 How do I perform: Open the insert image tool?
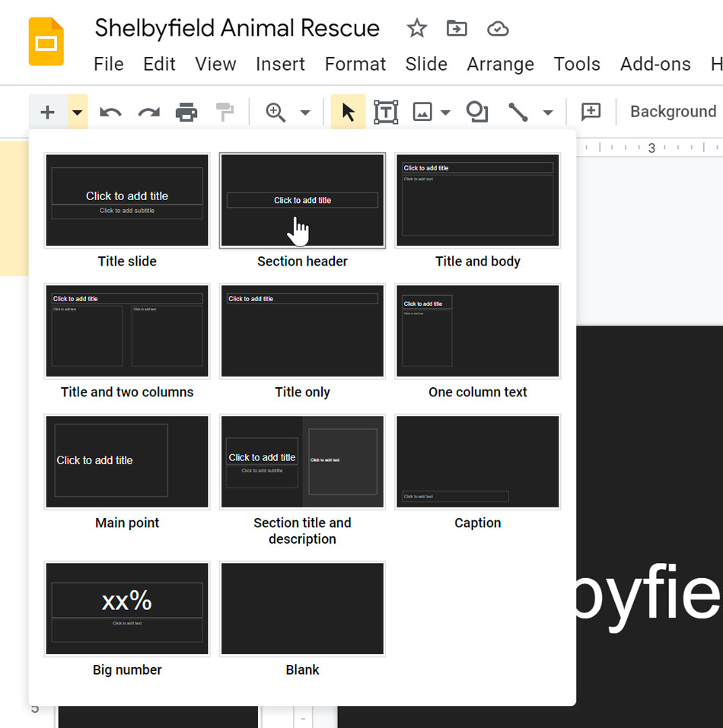point(423,111)
